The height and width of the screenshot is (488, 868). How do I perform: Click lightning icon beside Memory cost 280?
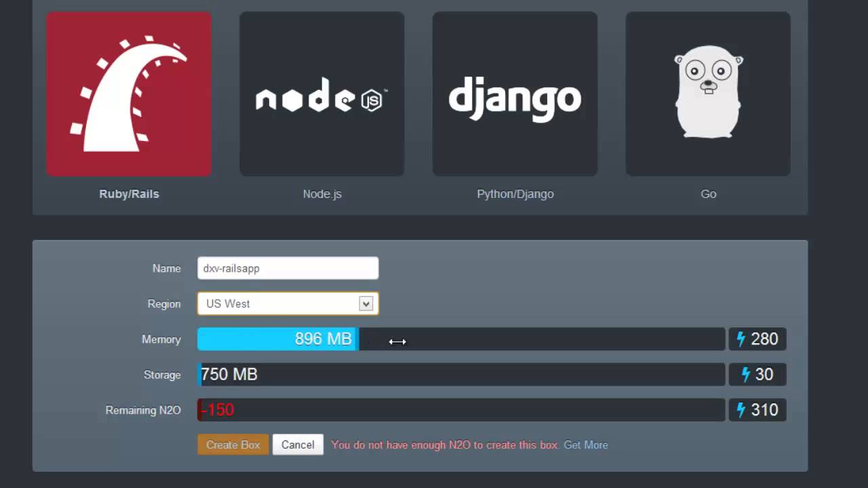click(x=741, y=339)
